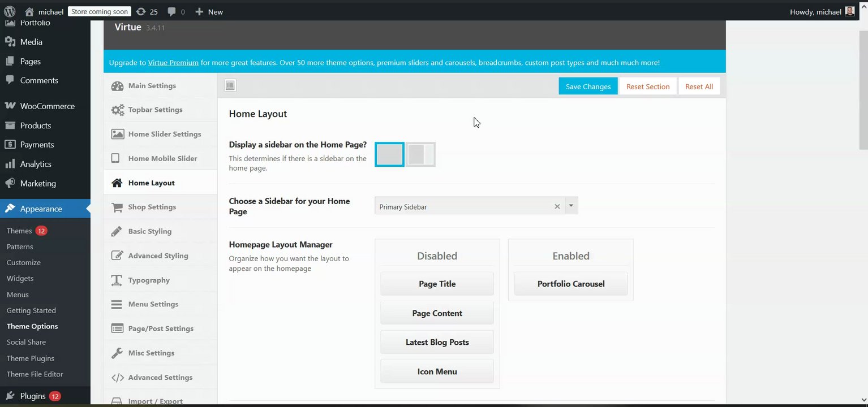
Task: Click the page vertical scrollbar
Action: 863,89
